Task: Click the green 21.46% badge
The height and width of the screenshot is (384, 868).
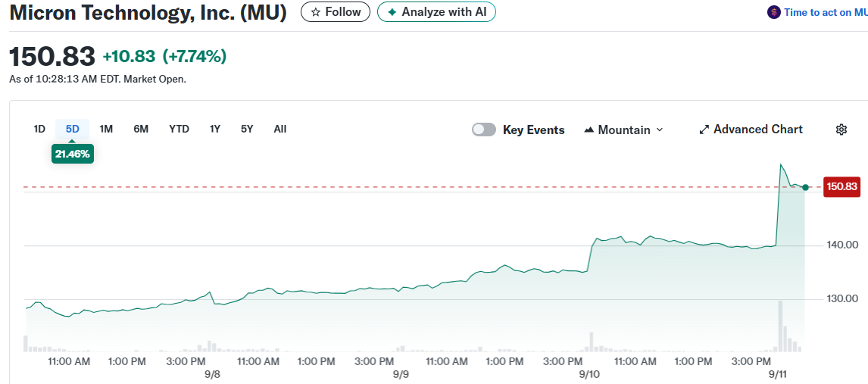Action: pos(73,154)
